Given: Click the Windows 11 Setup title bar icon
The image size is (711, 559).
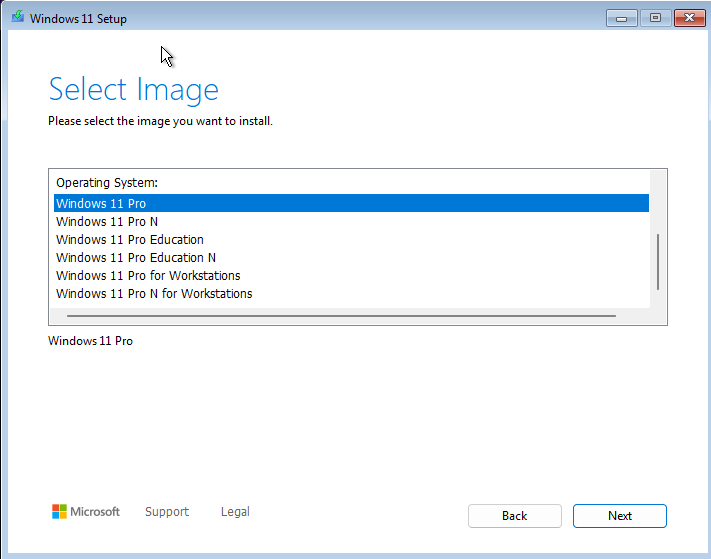Looking at the screenshot, I should [16, 19].
